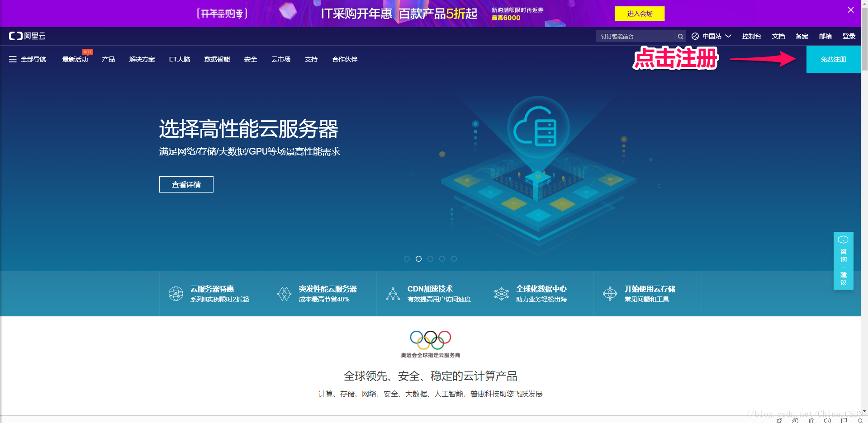
Task: Click the Aliyun logo
Action: tap(27, 36)
